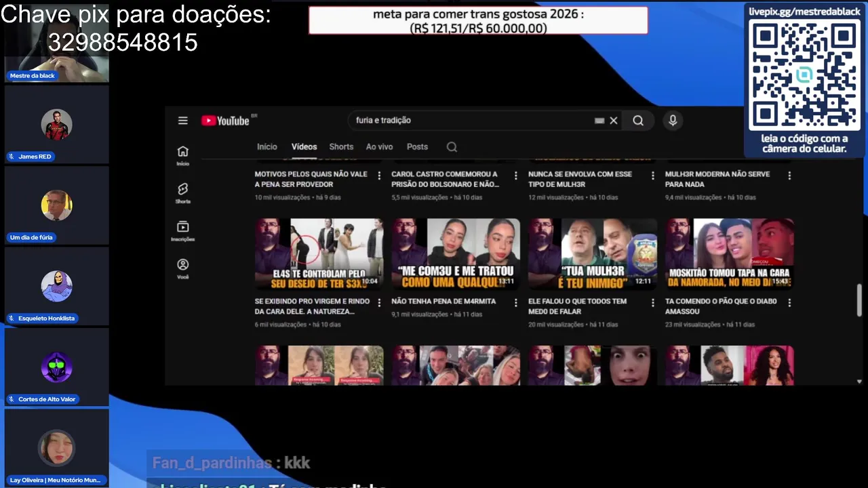
Task: Click the magnifier search button
Action: 638,121
